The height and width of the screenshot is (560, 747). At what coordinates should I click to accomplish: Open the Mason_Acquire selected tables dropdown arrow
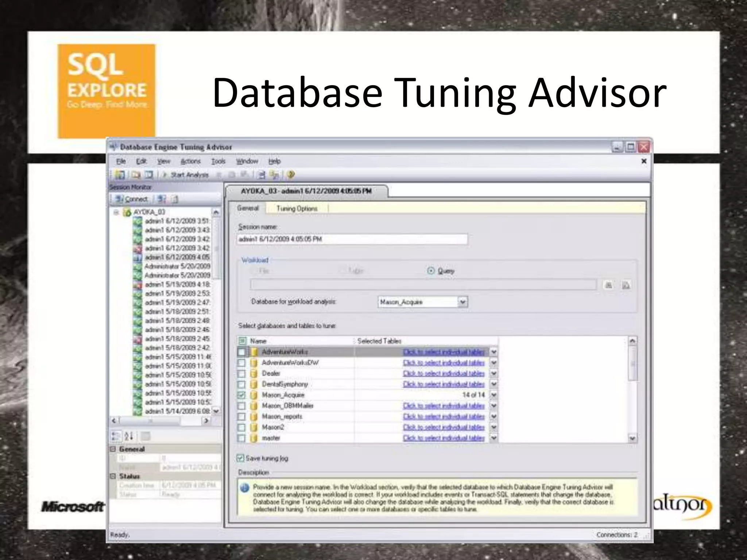tap(494, 395)
